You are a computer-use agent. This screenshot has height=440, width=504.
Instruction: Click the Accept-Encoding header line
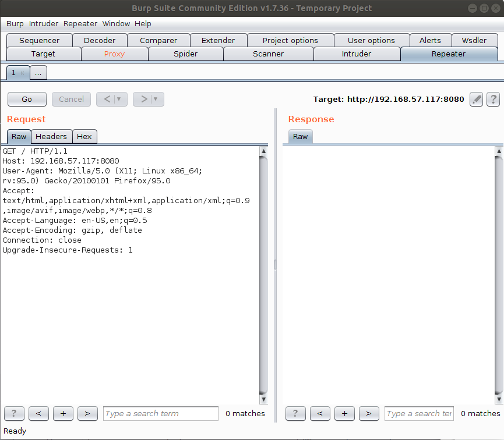click(x=72, y=230)
